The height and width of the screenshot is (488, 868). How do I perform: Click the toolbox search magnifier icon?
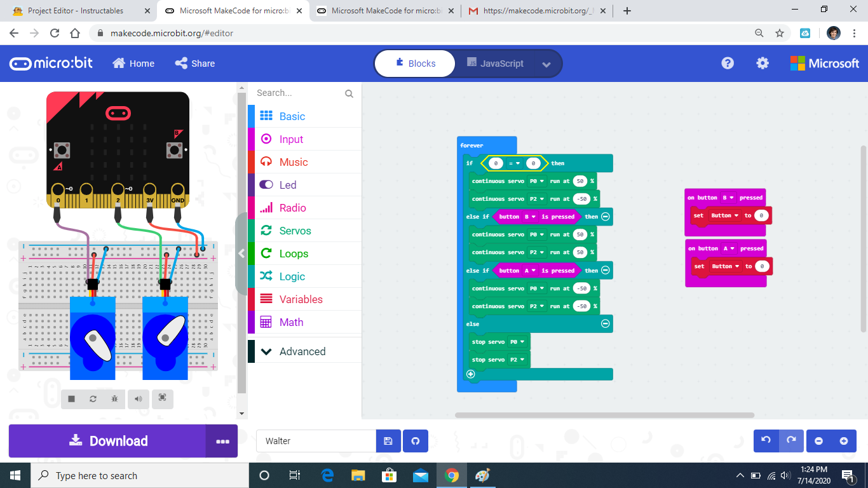(x=349, y=93)
